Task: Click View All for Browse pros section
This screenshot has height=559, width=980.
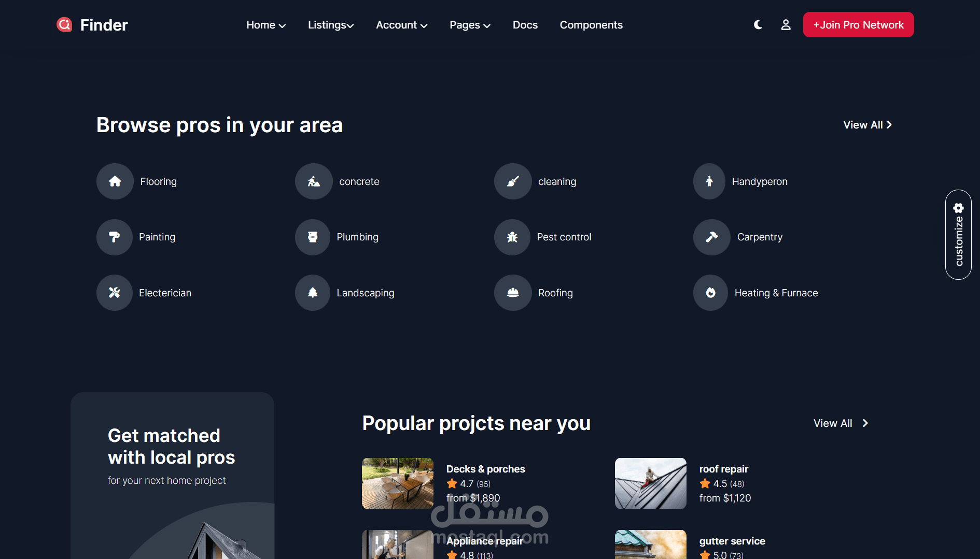Action: tap(867, 125)
